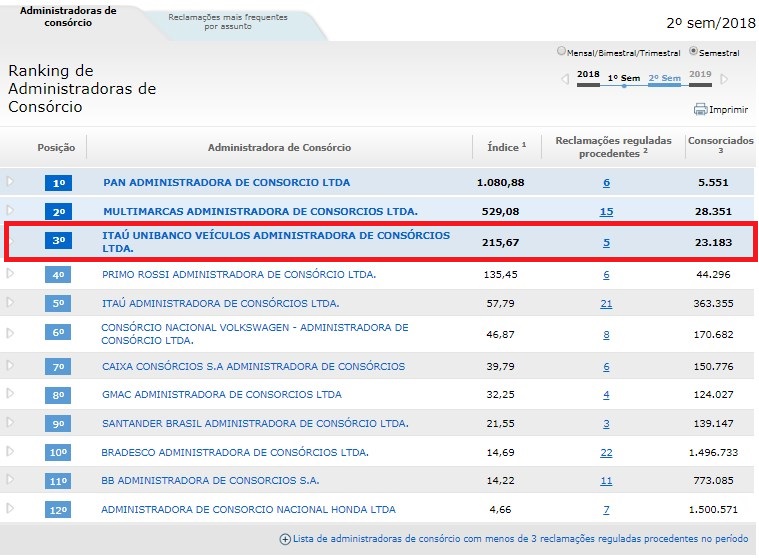The image size is (759, 558).
Task: Select 1º Sem on the timeline
Action: pos(623,78)
